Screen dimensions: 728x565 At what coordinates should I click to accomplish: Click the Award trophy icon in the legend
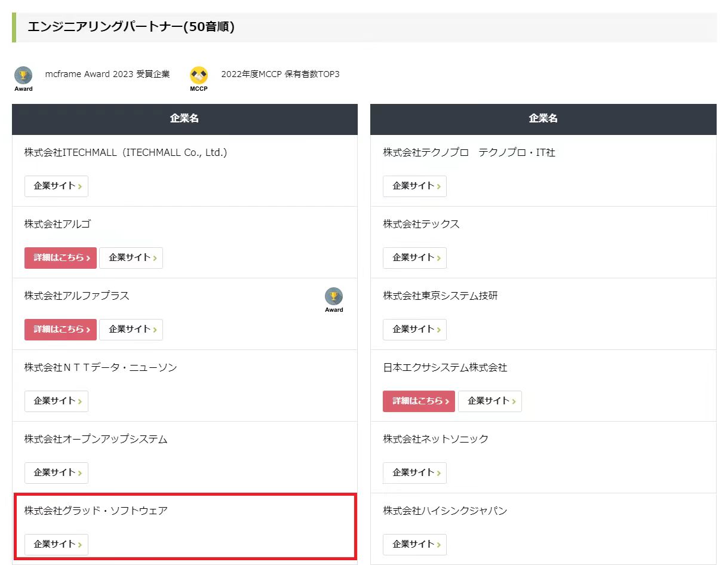23,75
